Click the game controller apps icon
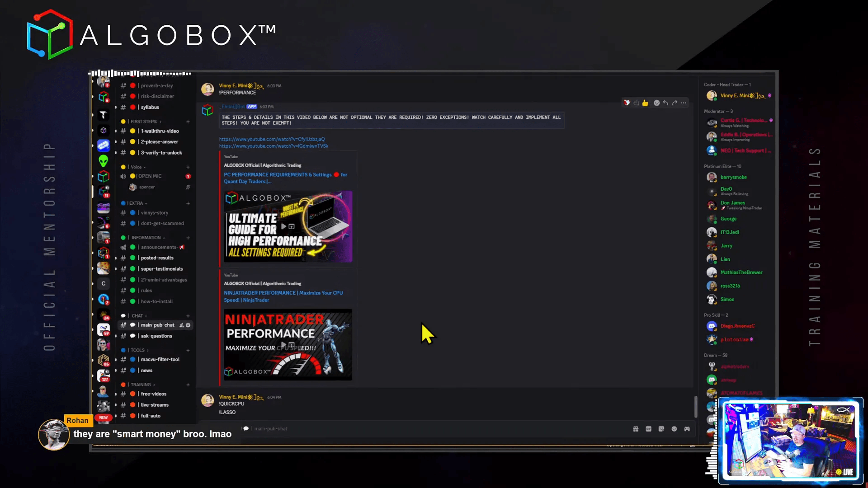Image resolution: width=868 pixels, height=488 pixels. (x=687, y=429)
